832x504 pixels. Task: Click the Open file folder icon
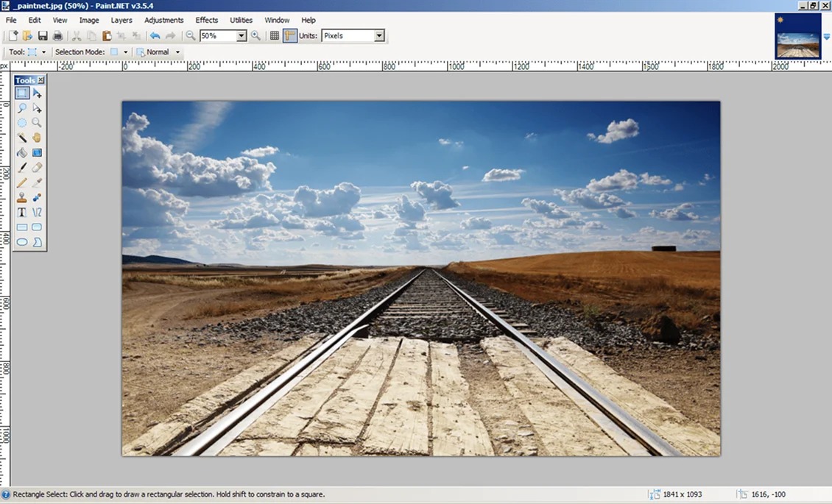[27, 35]
